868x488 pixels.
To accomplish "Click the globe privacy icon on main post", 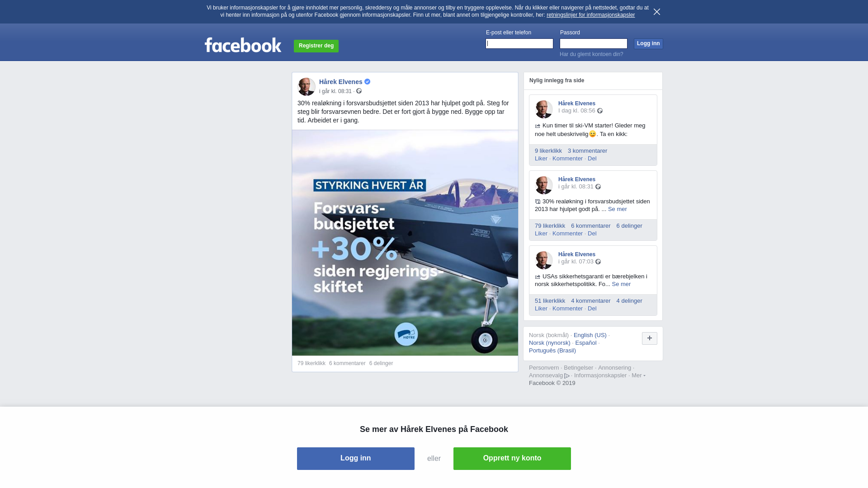I will (x=359, y=91).
